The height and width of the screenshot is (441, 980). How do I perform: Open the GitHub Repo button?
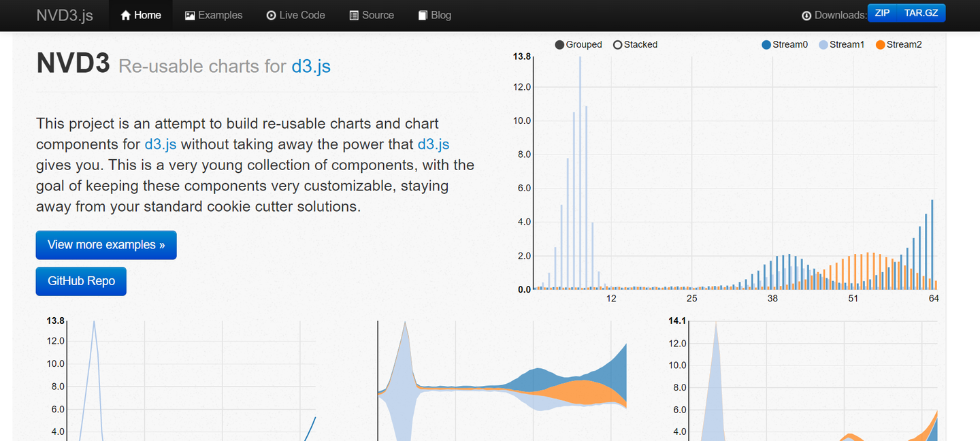tap(81, 281)
